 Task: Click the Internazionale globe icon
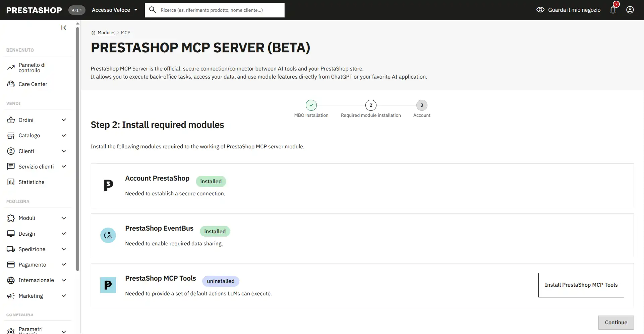11,280
